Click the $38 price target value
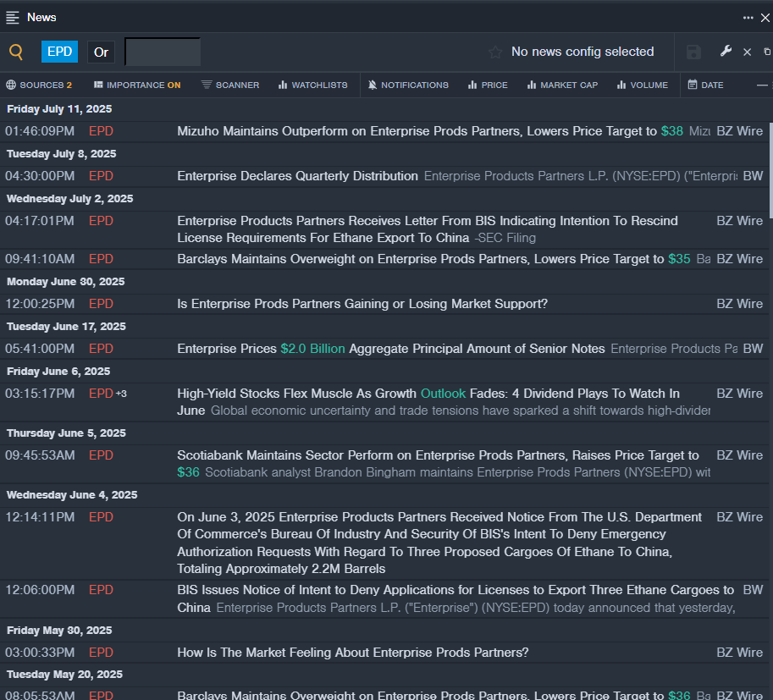This screenshot has height=700, width=773. 672,131
